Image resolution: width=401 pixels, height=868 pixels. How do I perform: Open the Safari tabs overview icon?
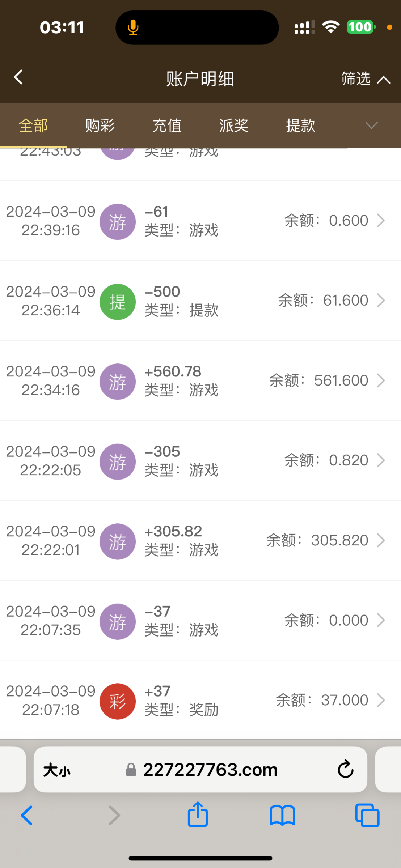coord(367,815)
